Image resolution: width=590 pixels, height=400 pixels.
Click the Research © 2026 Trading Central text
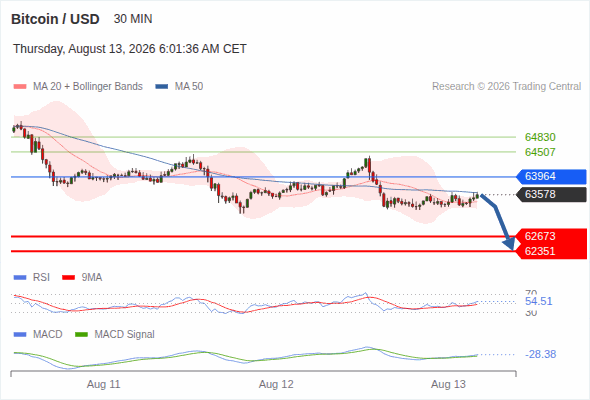tap(506, 87)
